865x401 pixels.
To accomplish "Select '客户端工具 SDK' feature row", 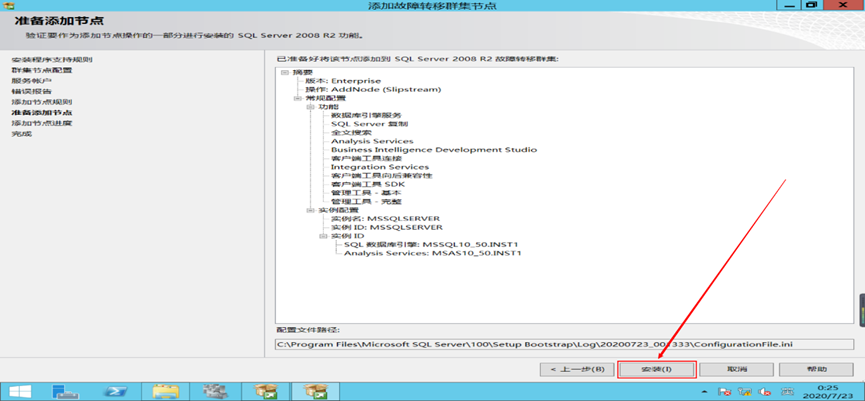I will tap(367, 184).
